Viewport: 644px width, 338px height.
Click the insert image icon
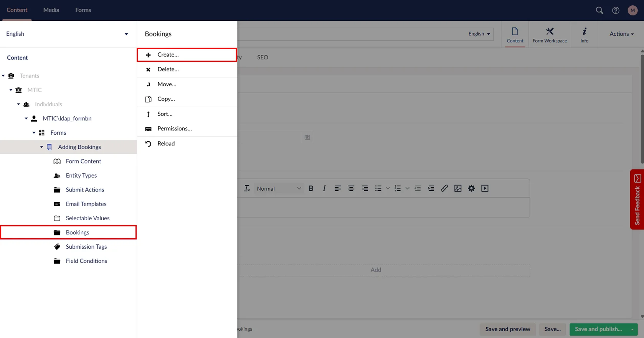click(x=458, y=188)
